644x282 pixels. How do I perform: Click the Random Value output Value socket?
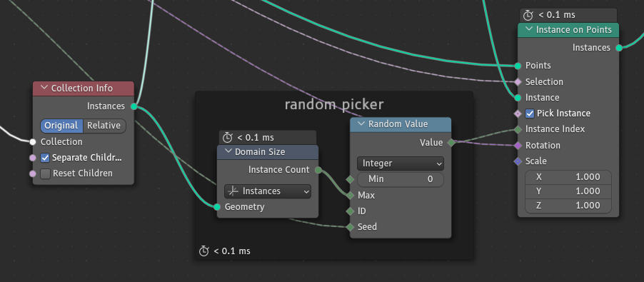[451, 143]
